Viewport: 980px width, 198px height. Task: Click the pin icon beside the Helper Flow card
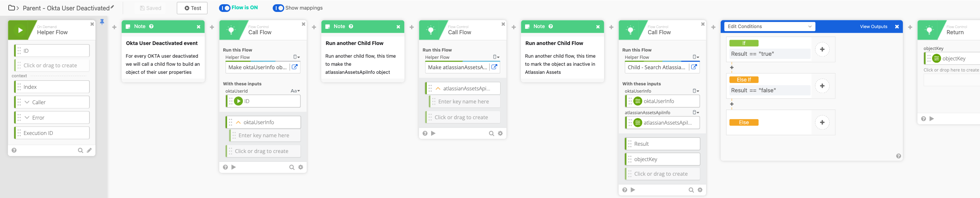point(102,22)
